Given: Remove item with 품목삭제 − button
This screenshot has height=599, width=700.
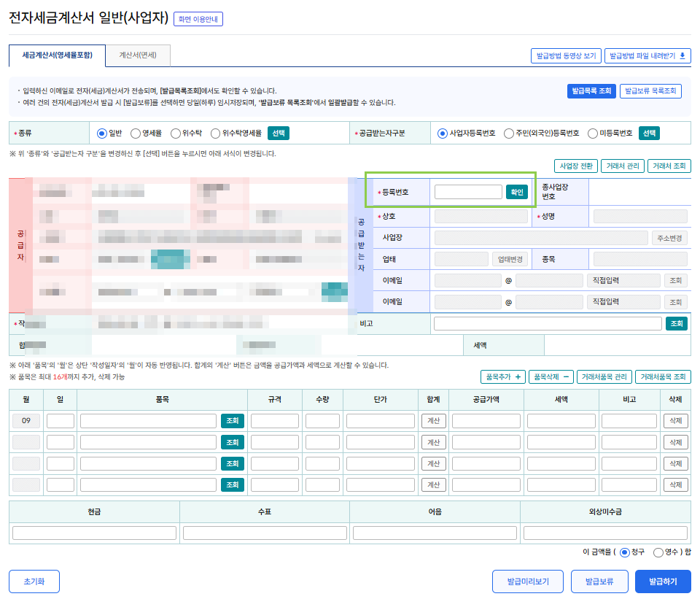Looking at the screenshot, I should (551, 377).
